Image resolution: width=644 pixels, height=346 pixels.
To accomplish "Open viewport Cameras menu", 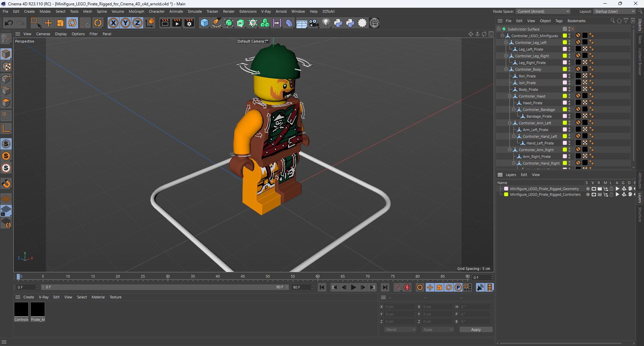I will click(x=43, y=34).
